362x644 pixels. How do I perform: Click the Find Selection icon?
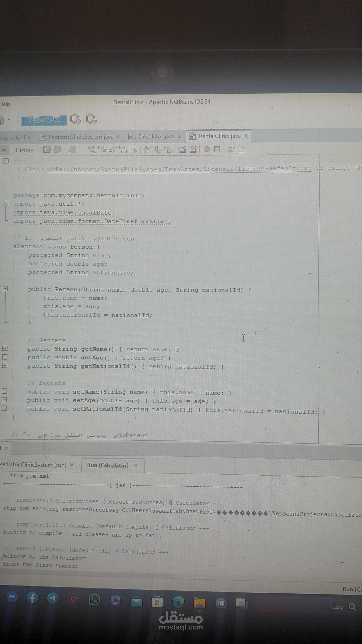[x=92, y=149]
